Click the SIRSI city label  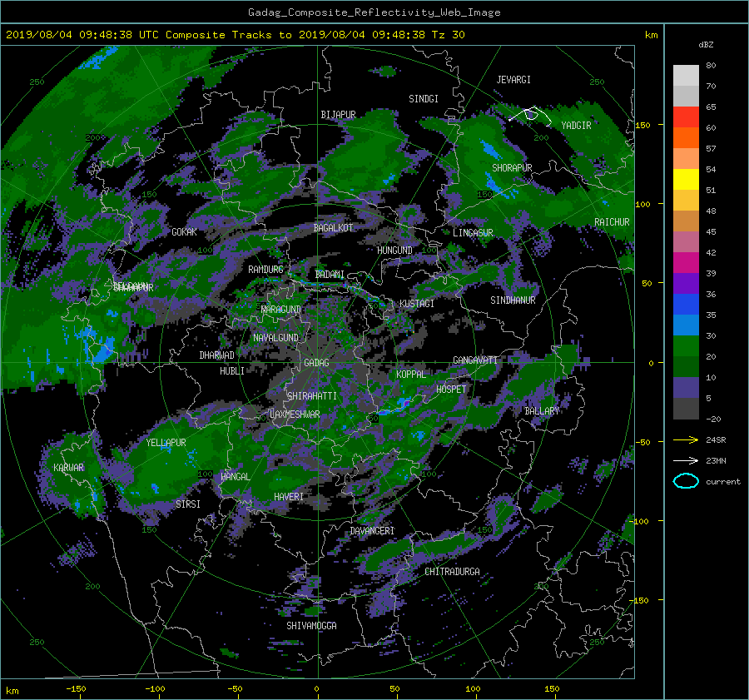pos(188,504)
